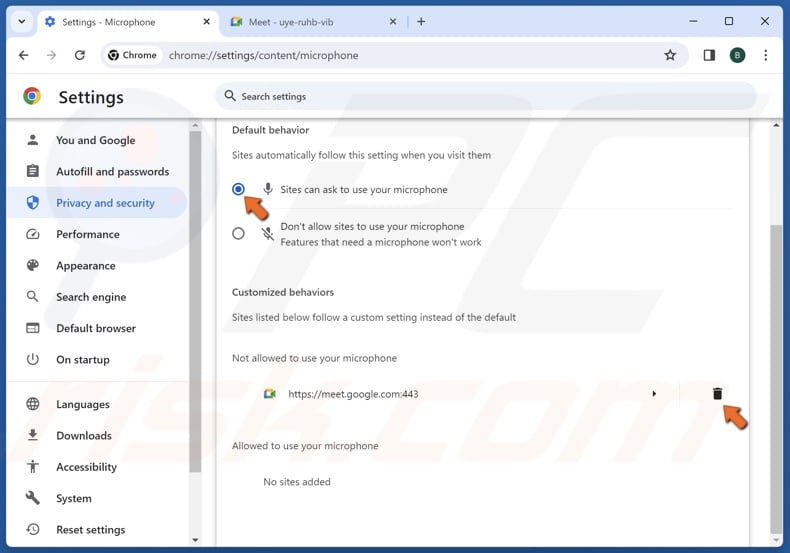
Task: Expand meet.google.com site details arrow
Action: pos(654,393)
